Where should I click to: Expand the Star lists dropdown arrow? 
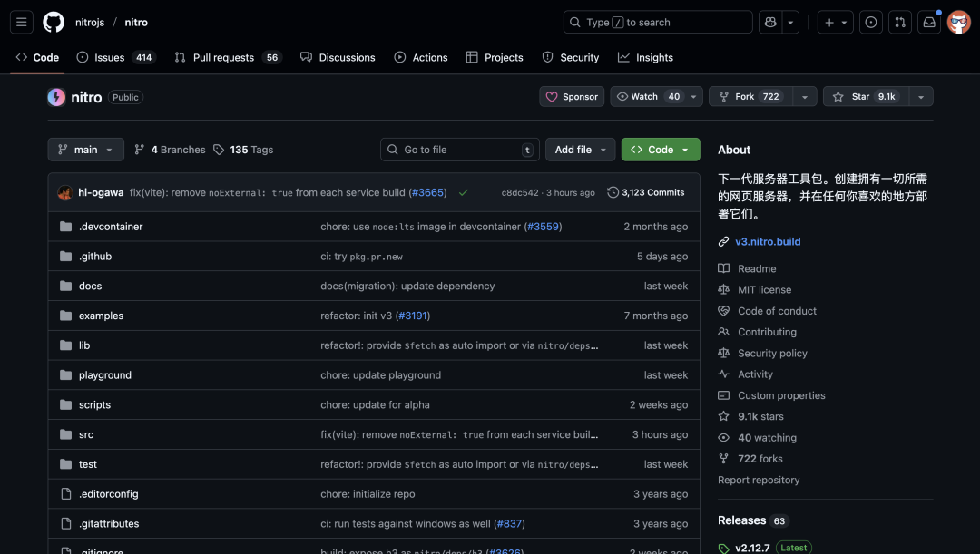921,97
